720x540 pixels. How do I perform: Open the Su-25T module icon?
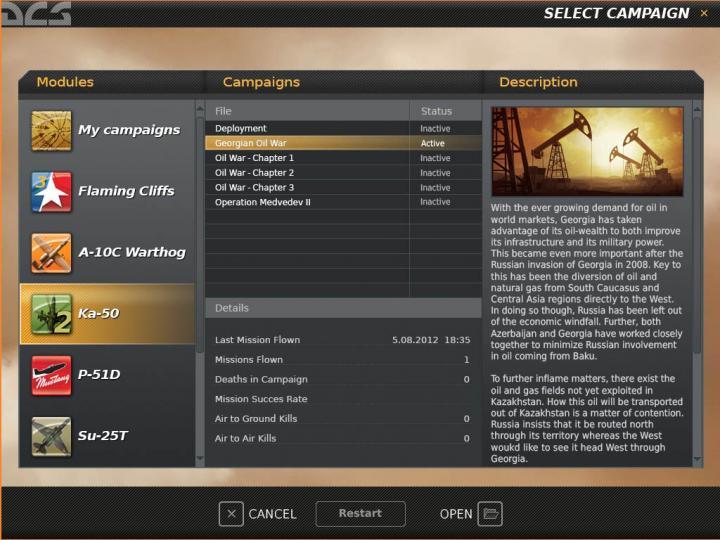[x=51, y=436]
